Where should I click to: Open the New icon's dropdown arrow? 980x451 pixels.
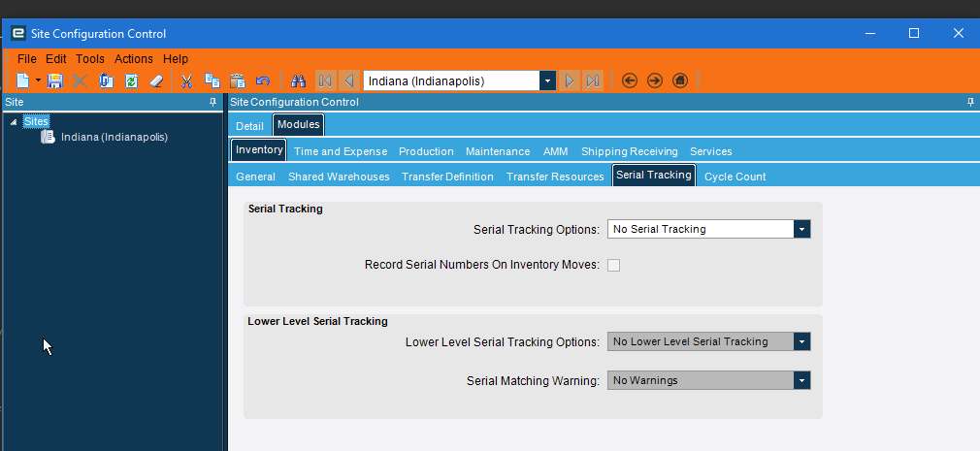point(38,81)
